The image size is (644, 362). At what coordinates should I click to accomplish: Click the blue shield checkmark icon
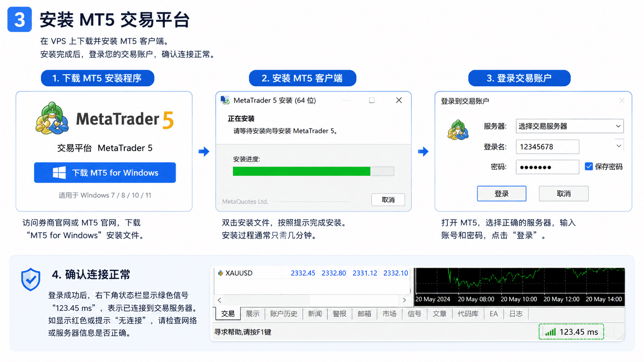(x=31, y=279)
